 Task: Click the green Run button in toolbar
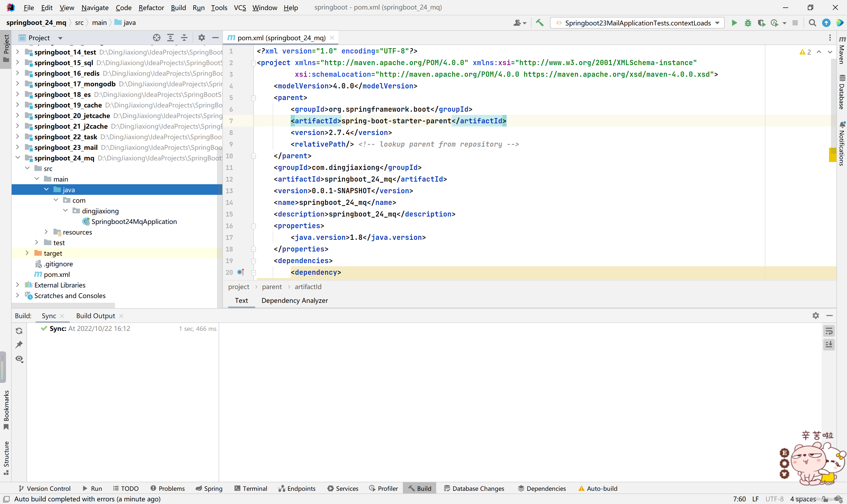click(x=734, y=23)
